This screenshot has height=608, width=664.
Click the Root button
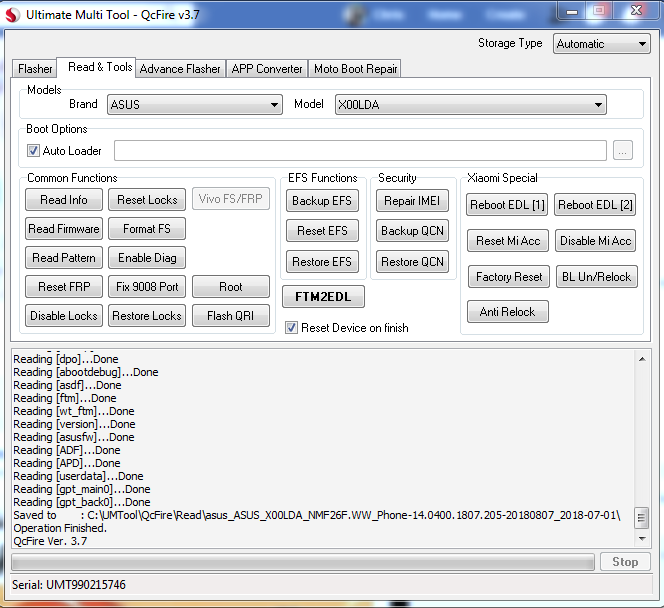pos(231,287)
